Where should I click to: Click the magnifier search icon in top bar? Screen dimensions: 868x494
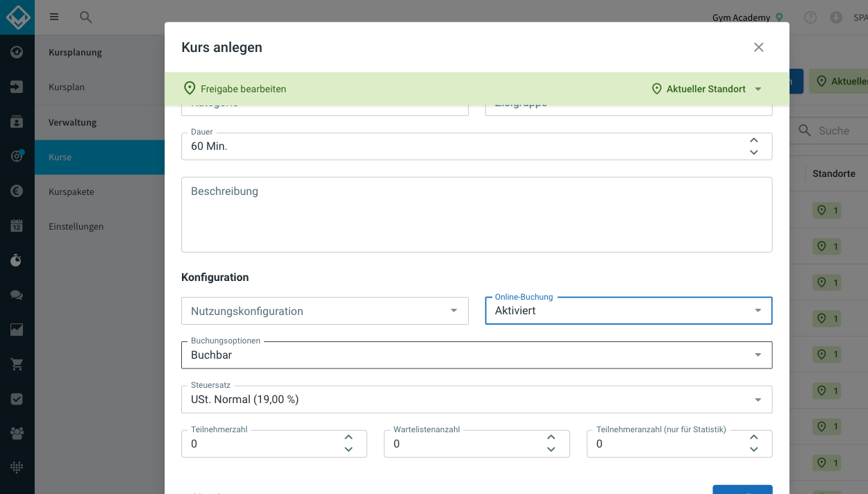86,17
